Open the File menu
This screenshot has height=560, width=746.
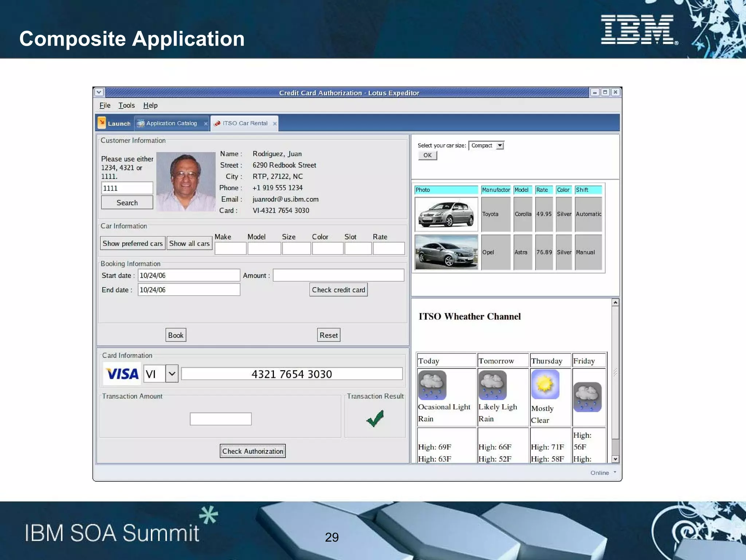coord(105,105)
